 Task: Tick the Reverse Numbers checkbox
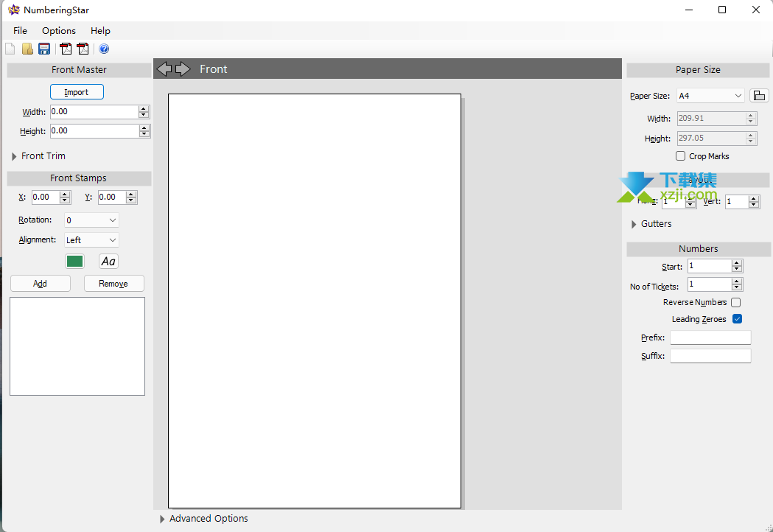[x=735, y=302]
